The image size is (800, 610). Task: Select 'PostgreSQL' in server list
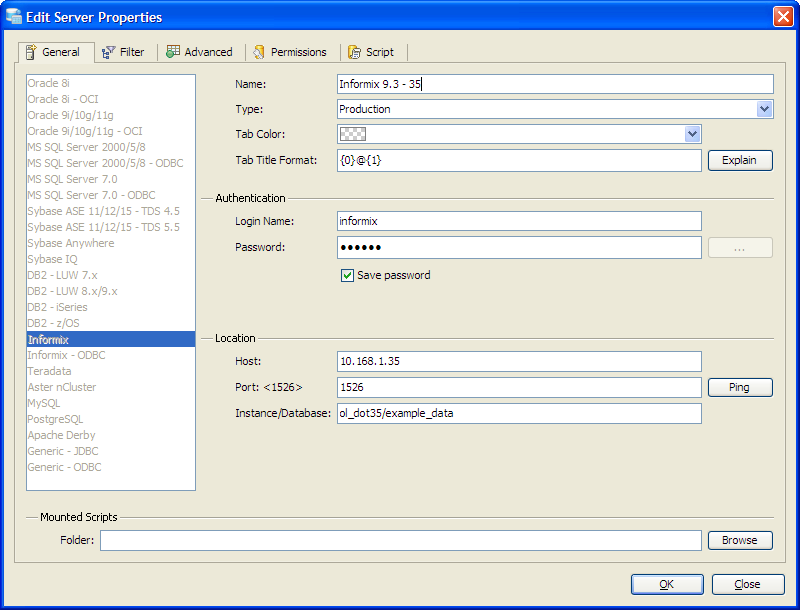click(111, 419)
